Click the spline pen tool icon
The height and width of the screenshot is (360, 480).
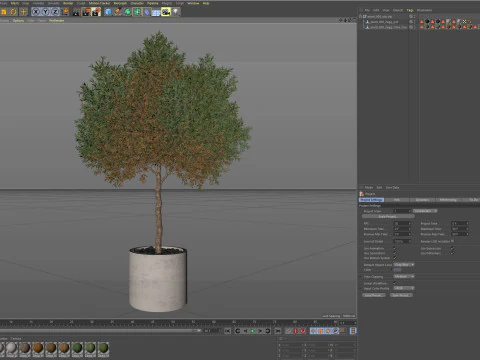pyautogui.click(x=118, y=12)
